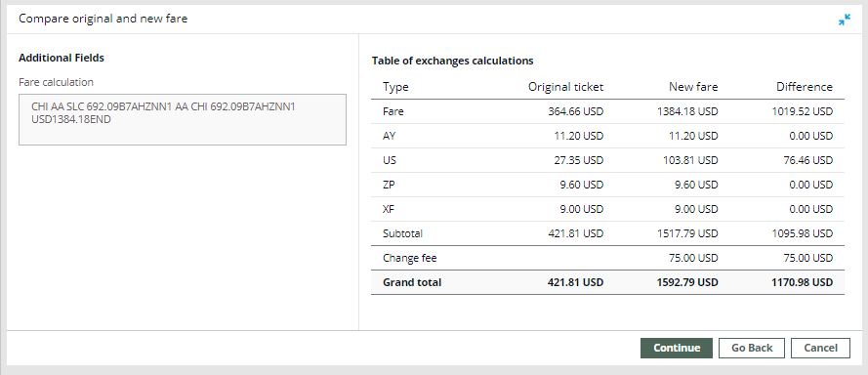This screenshot has height=375, width=868.
Task: Click the Original ticket column header
Action: 565,87
